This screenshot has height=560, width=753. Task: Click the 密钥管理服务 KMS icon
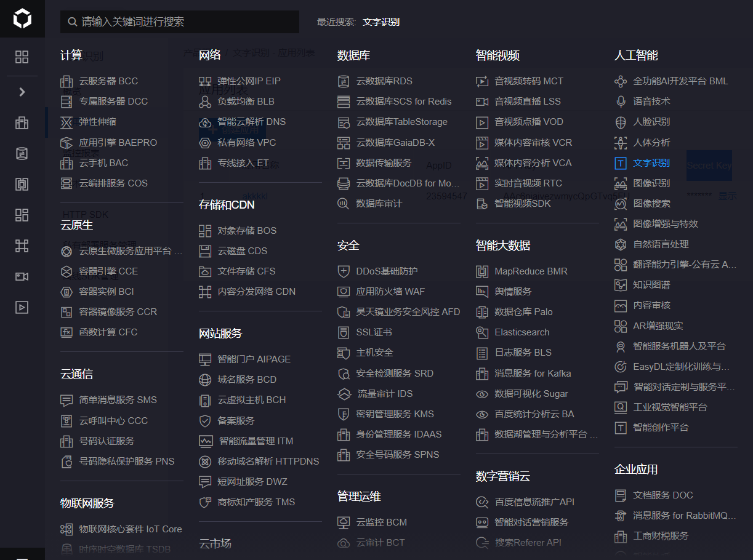(x=344, y=414)
